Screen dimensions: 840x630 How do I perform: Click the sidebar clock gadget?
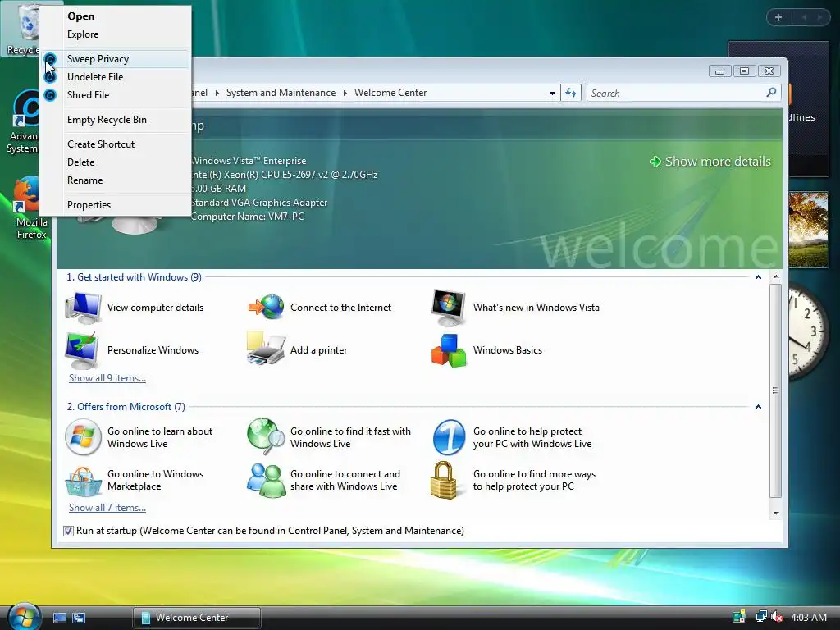point(808,331)
